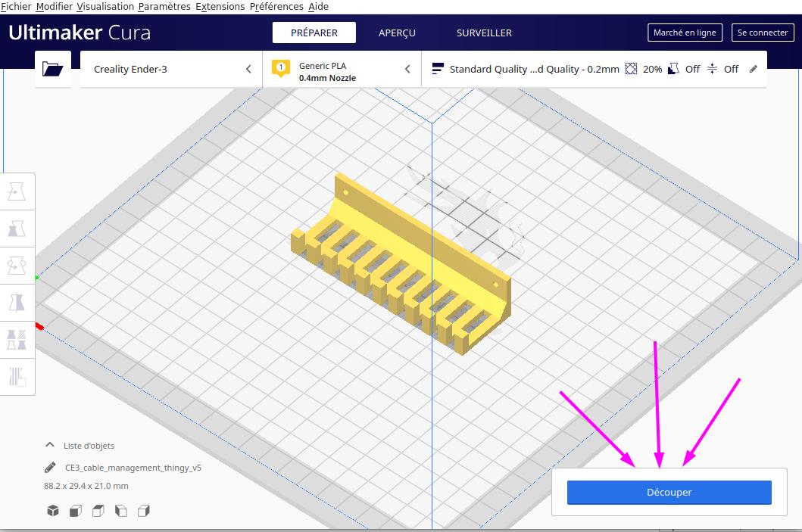Open the Modifier menu
Viewport: 802px width, 532px height.
tap(55, 7)
